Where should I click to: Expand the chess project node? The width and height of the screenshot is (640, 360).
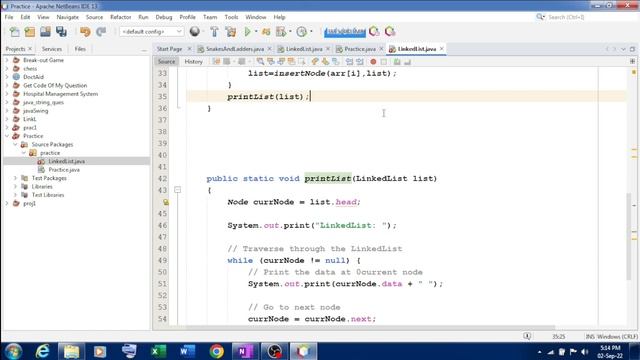[x=7, y=69]
